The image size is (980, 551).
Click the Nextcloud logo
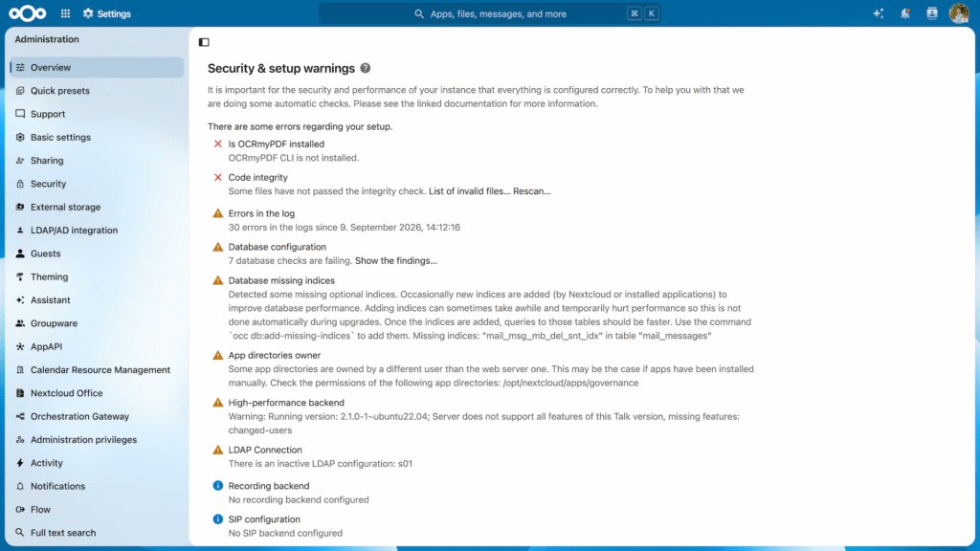pos(28,13)
